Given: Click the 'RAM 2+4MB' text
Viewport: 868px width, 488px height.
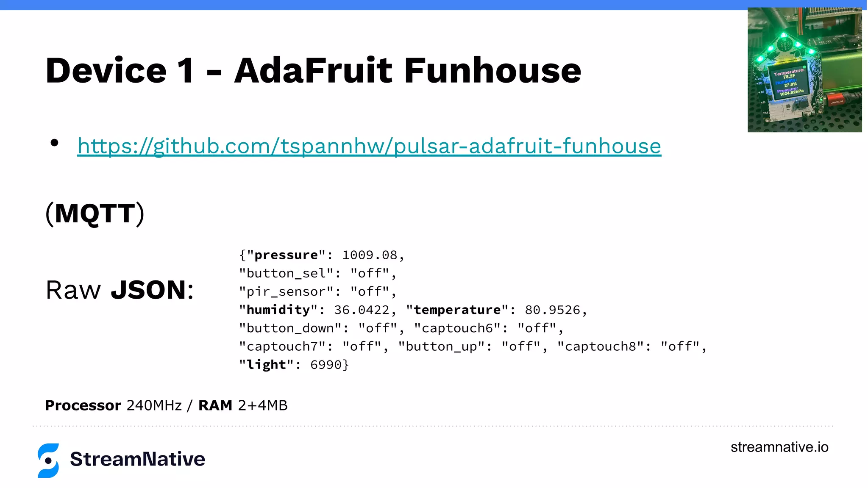Looking at the screenshot, I should pyautogui.click(x=243, y=405).
